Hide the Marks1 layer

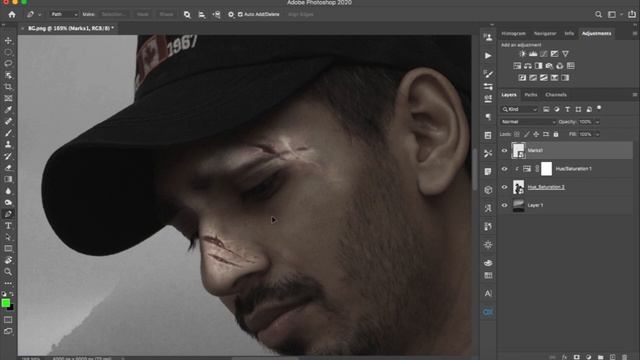(x=504, y=151)
